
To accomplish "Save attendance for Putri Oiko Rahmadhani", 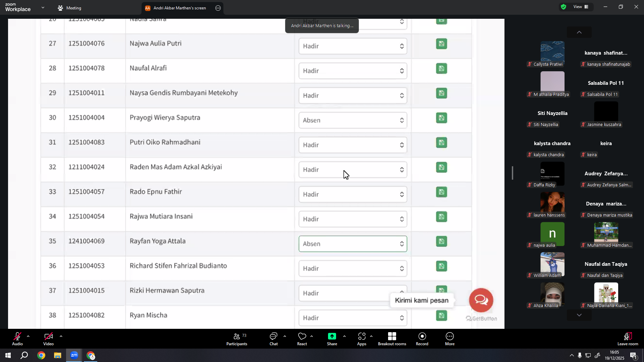I will click(x=441, y=143).
